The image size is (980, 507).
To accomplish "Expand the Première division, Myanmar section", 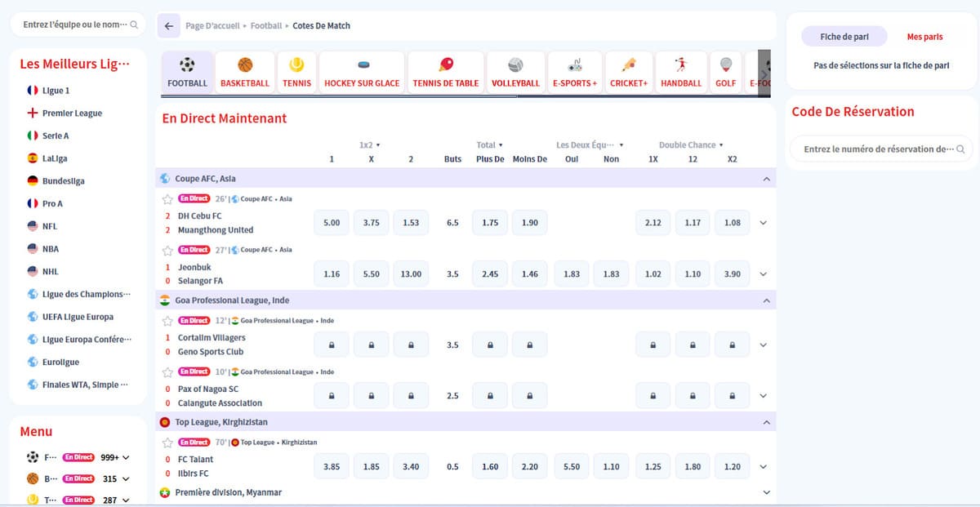I will pos(766,492).
